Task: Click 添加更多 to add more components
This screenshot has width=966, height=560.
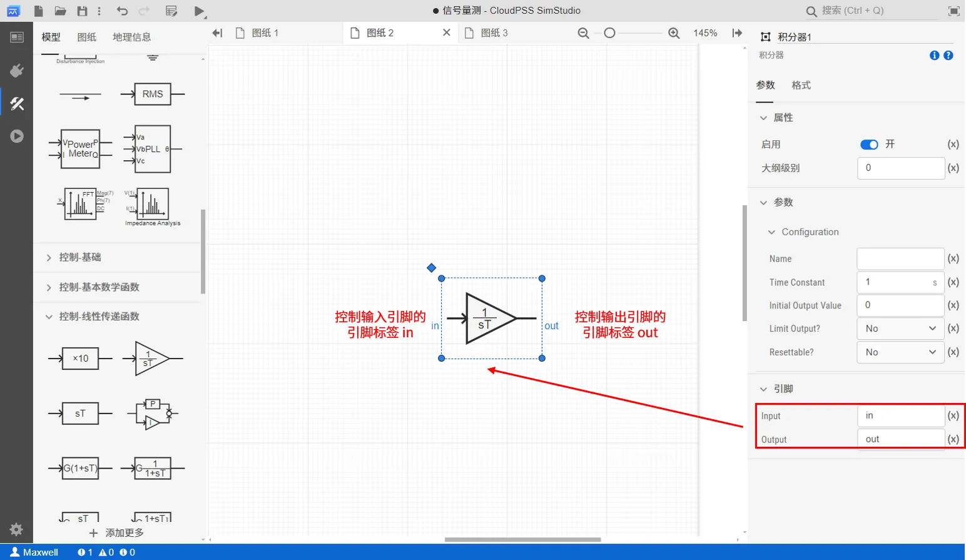Action: pyautogui.click(x=117, y=532)
